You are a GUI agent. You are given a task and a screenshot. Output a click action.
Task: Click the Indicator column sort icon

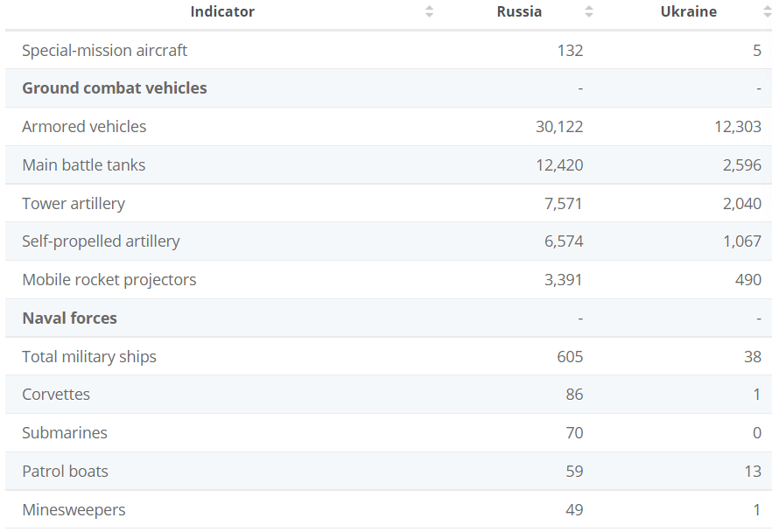[x=429, y=11]
